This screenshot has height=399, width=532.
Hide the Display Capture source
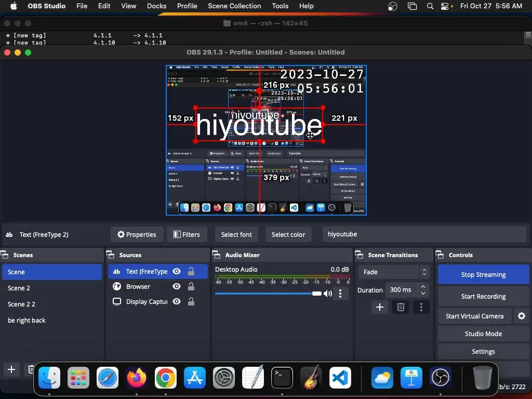[177, 302]
